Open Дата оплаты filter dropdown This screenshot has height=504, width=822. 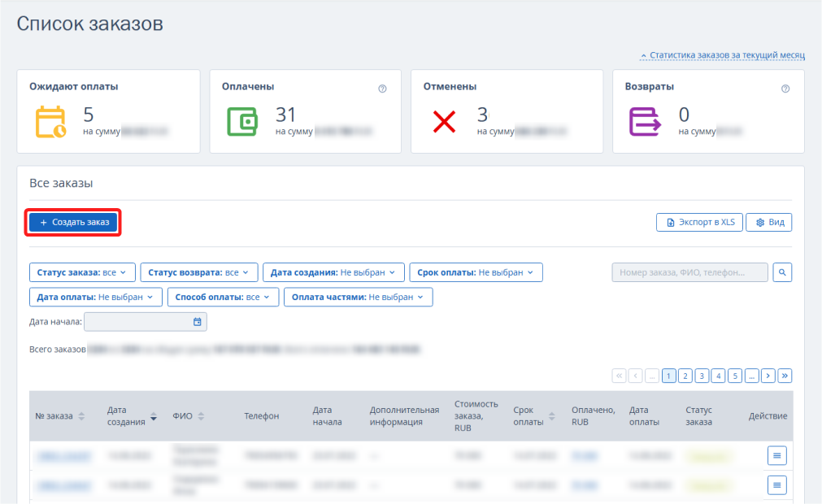[x=96, y=297]
